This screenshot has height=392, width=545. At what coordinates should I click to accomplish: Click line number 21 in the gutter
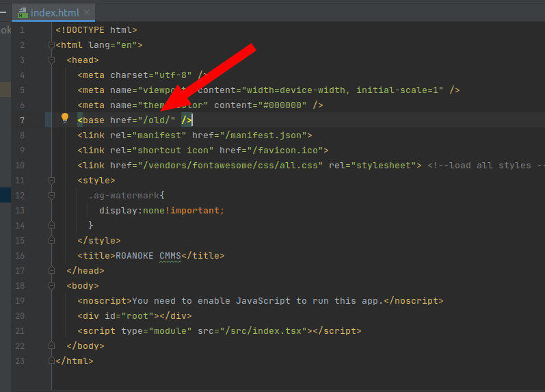tap(20, 331)
